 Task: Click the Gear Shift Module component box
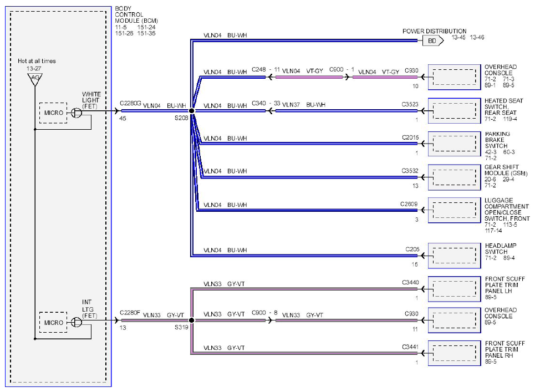pyautogui.click(x=454, y=177)
